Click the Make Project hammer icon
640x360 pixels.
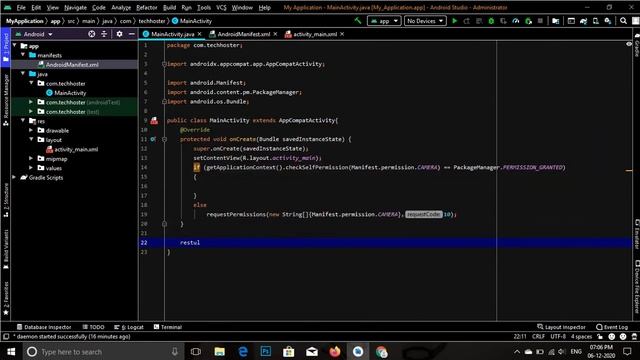pos(358,21)
